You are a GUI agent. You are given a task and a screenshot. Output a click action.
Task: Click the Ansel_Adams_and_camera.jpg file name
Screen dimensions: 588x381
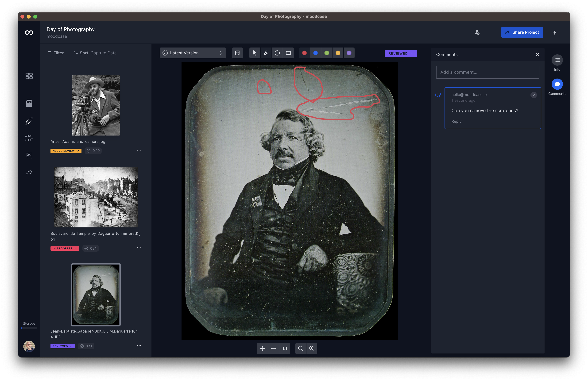[x=78, y=141]
